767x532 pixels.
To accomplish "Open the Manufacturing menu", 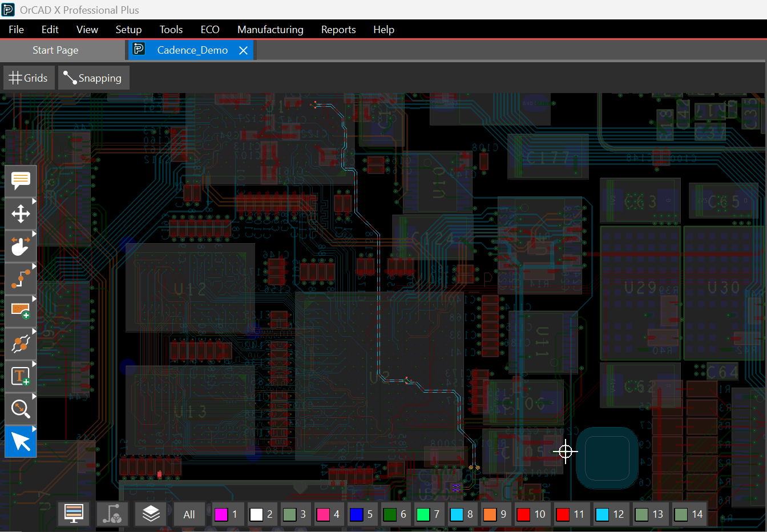I will point(271,30).
